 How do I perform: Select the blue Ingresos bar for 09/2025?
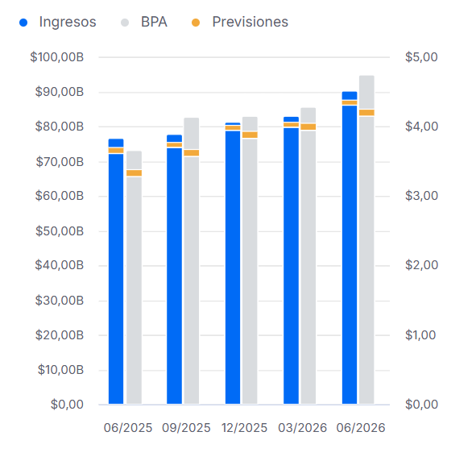[175, 269]
